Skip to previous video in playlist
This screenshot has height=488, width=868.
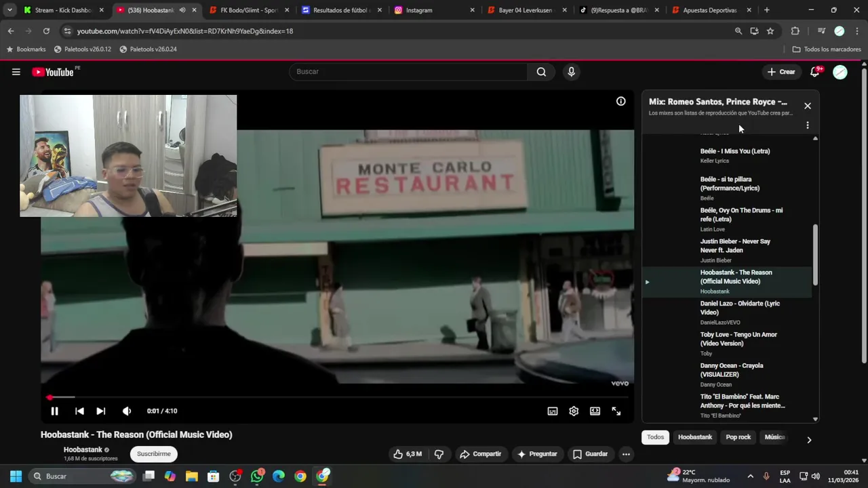click(79, 411)
